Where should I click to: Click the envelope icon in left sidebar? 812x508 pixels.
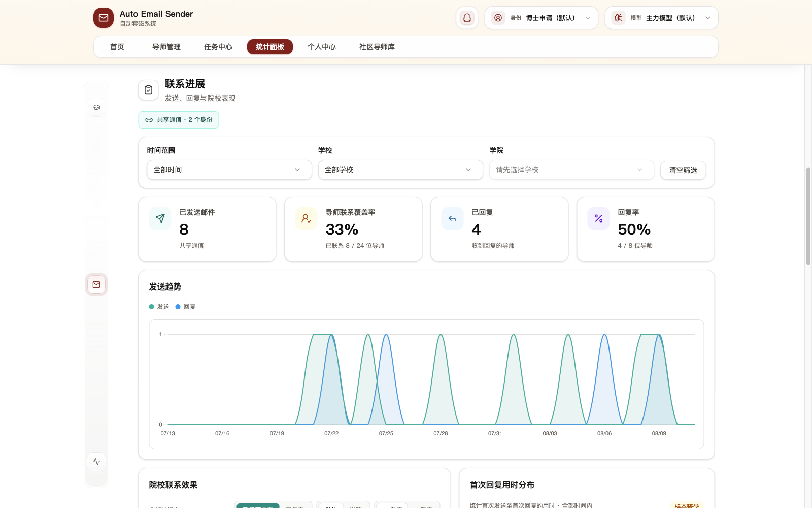point(96,284)
